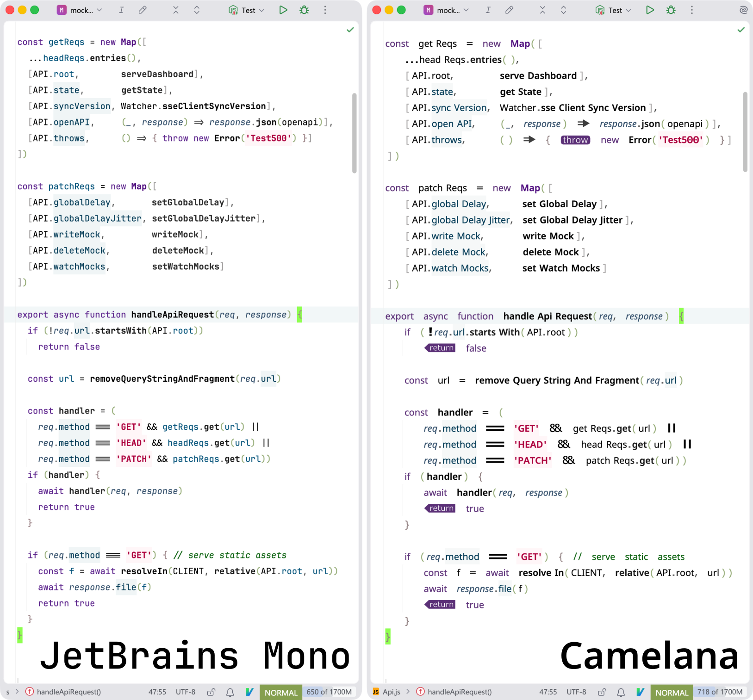Image resolution: width=753 pixels, height=700 pixels.
Task: Click the pencil edit icon in the left window toolbar
Action: tap(143, 10)
